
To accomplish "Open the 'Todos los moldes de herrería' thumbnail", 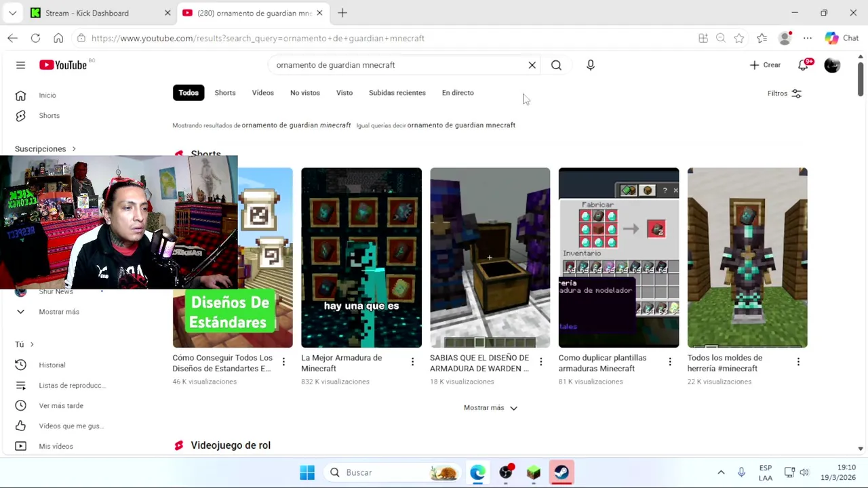I will (747, 258).
